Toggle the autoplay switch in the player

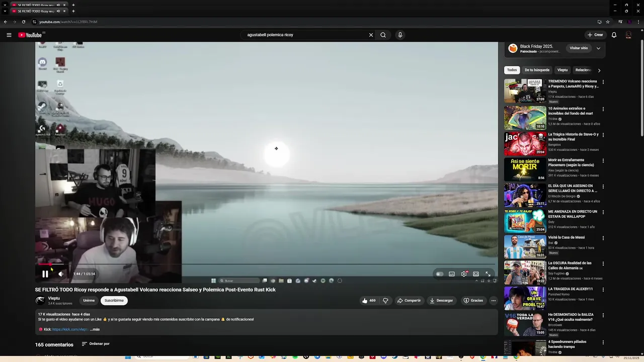440,274
